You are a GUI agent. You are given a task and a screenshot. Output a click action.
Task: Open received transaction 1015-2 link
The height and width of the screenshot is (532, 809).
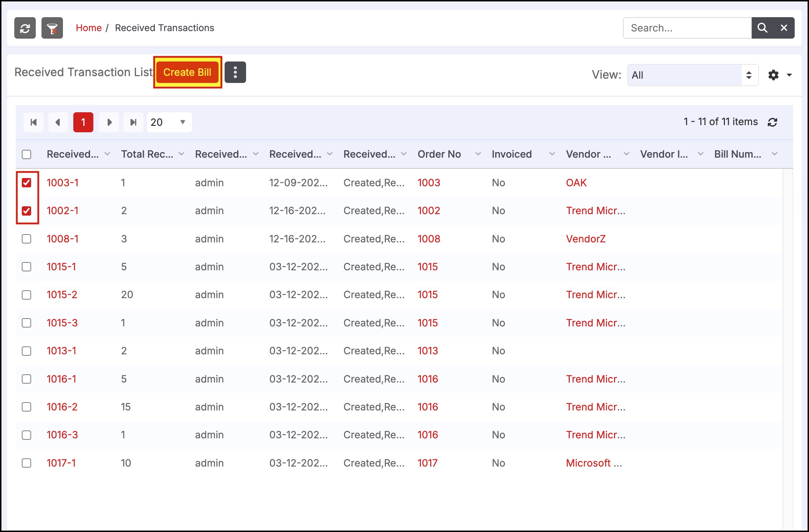[62, 295]
